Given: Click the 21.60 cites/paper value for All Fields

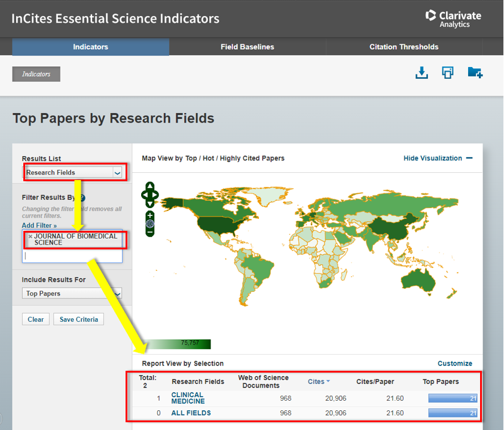Looking at the screenshot, I should click(395, 413).
